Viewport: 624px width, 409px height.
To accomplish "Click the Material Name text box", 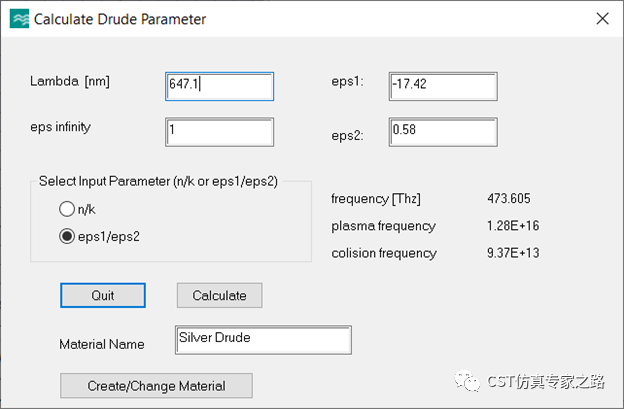I will pyautogui.click(x=263, y=340).
